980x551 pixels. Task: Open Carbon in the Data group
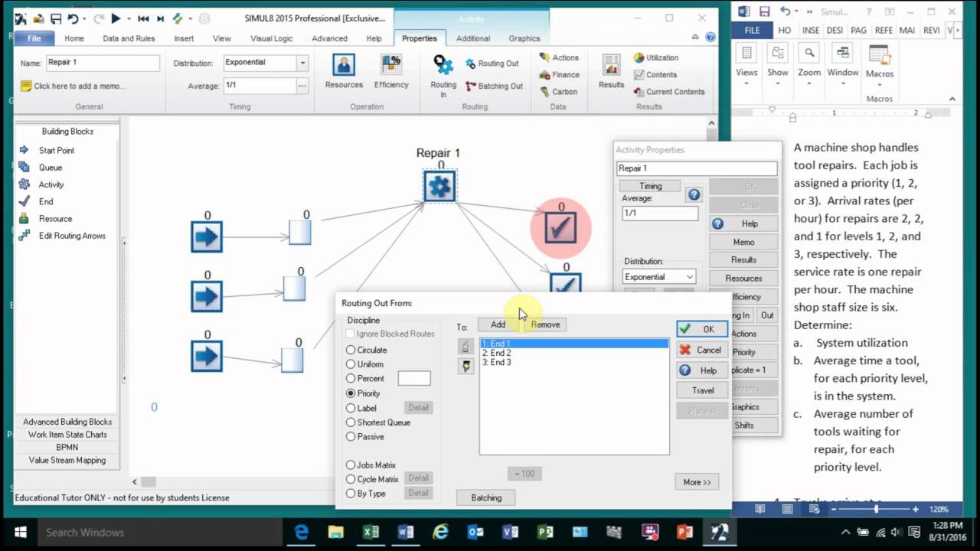tap(558, 91)
